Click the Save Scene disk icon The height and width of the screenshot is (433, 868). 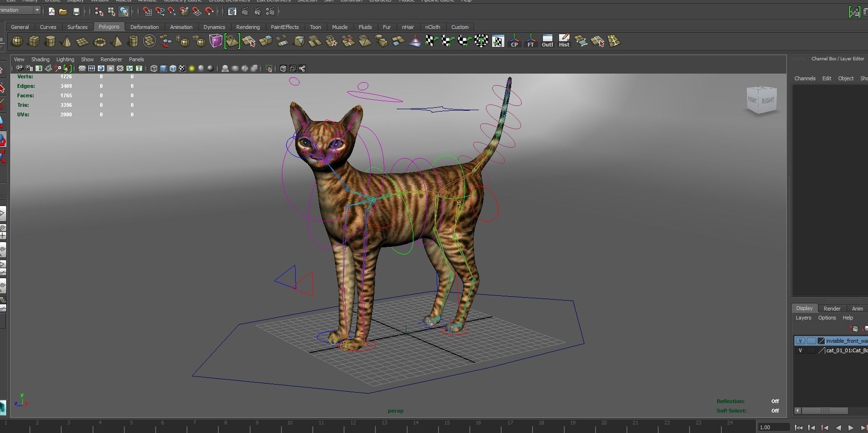click(x=76, y=11)
